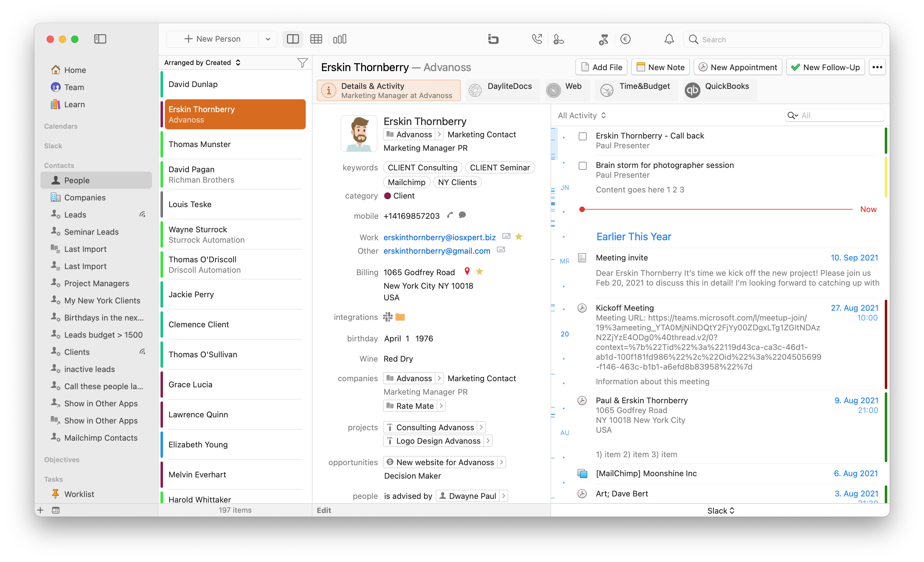This screenshot has width=924, height=562.
Task: Compose email to the gmail address
Action: coord(501,250)
